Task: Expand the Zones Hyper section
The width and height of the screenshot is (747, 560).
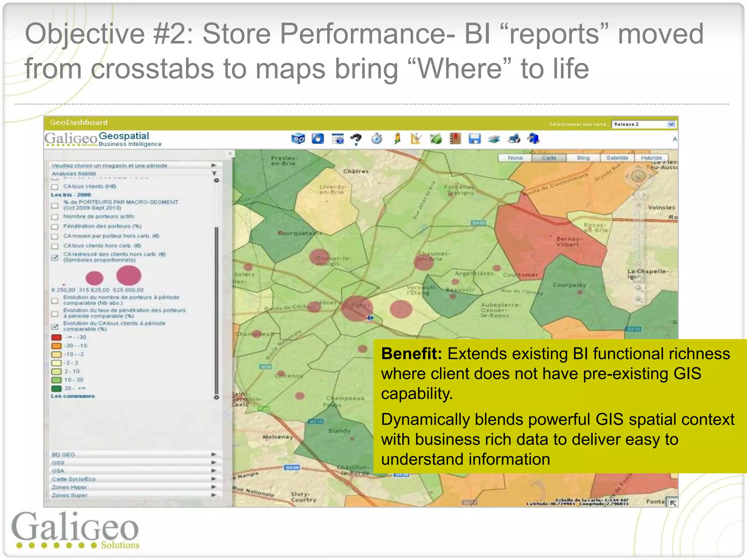Action: click(x=135, y=487)
